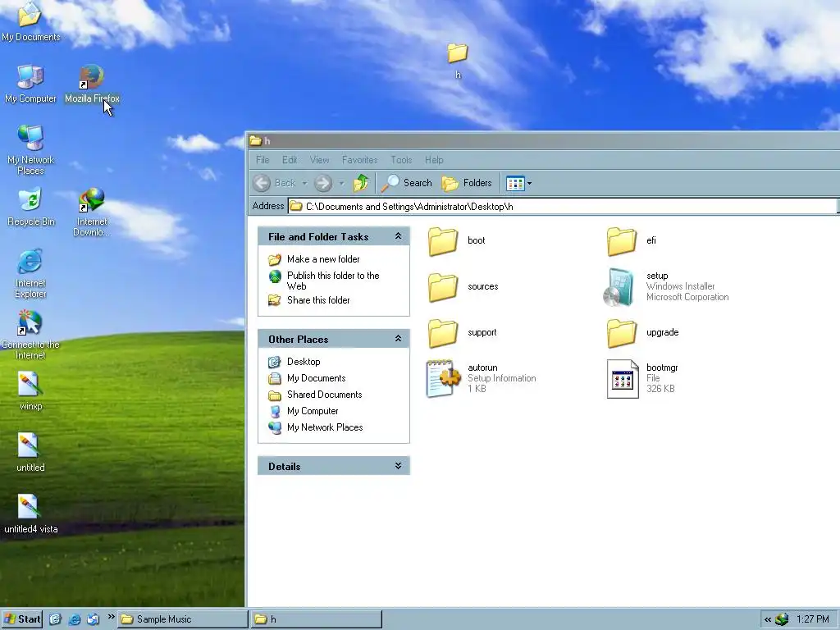840x630 pixels.
Task: Select the winxp image file on desktop
Action: (x=30, y=391)
